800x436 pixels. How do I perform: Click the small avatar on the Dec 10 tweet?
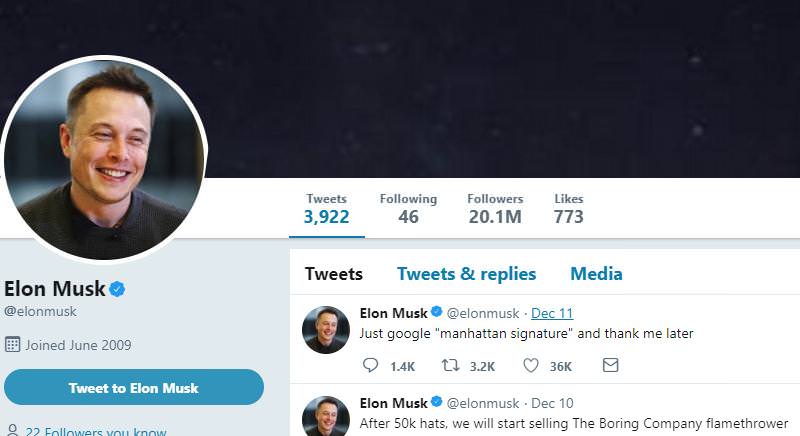tap(326, 416)
